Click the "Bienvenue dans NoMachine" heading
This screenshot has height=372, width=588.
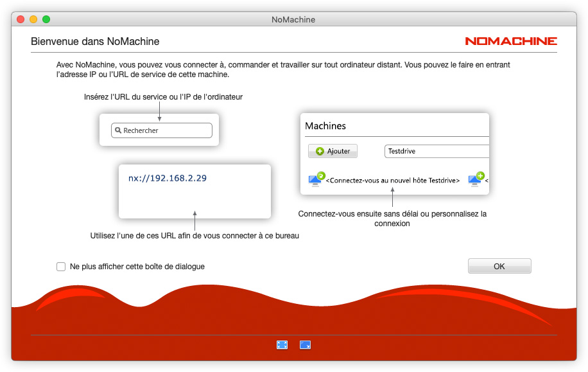click(95, 42)
